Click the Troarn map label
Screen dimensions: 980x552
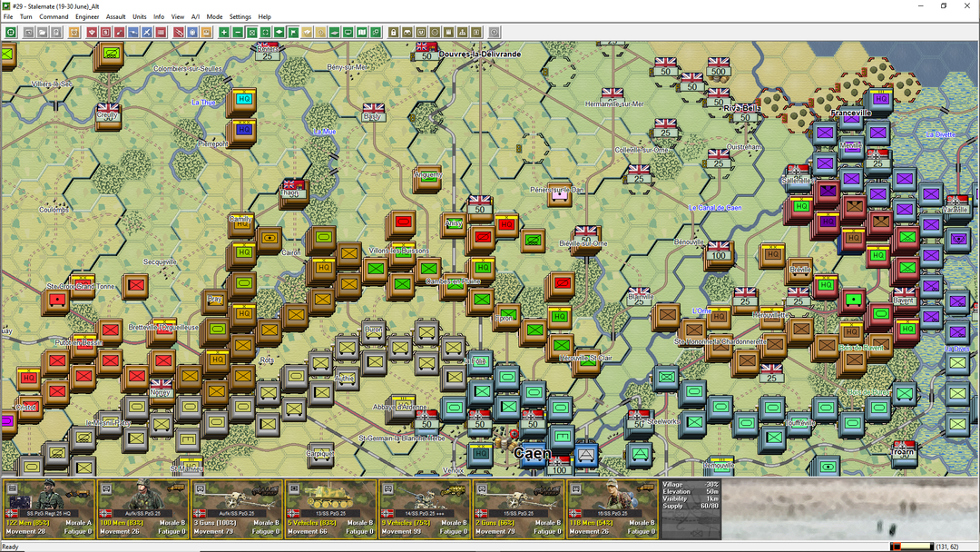[903, 451]
